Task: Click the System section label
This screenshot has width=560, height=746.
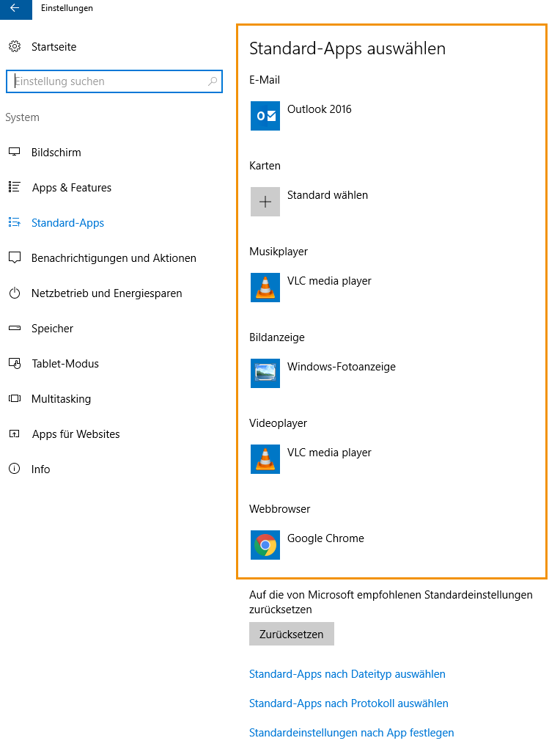Action: click(x=22, y=117)
